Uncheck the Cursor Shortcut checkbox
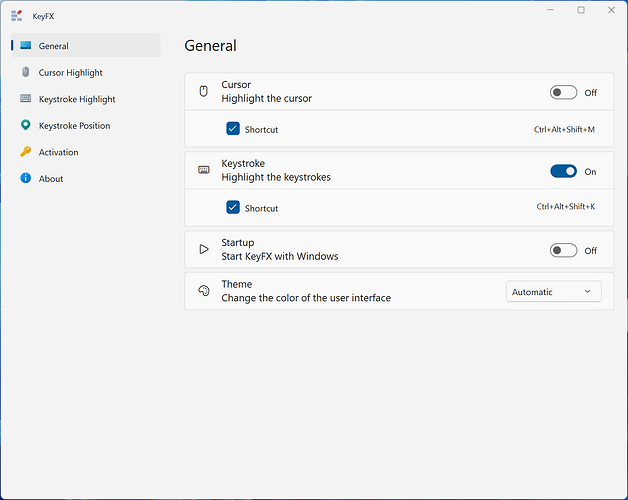This screenshot has width=628, height=500. (x=233, y=129)
